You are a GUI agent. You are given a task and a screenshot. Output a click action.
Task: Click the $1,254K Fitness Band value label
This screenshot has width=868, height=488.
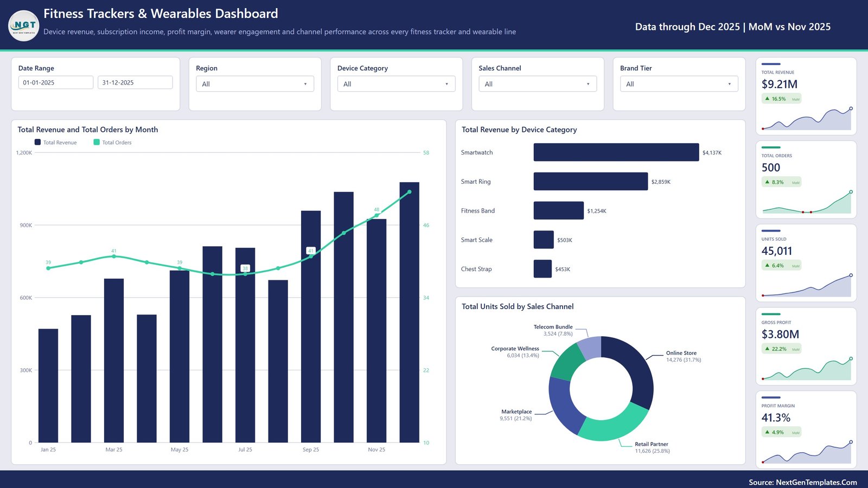tap(597, 211)
